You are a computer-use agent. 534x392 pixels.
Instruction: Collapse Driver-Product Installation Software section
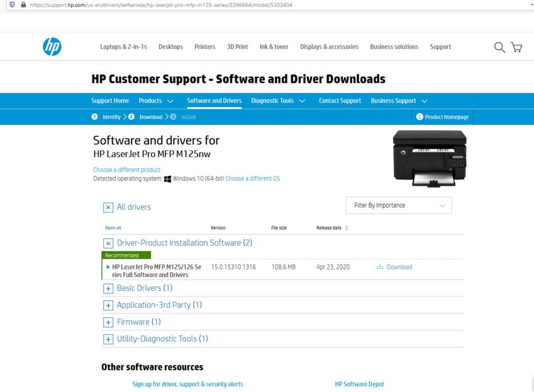108,243
